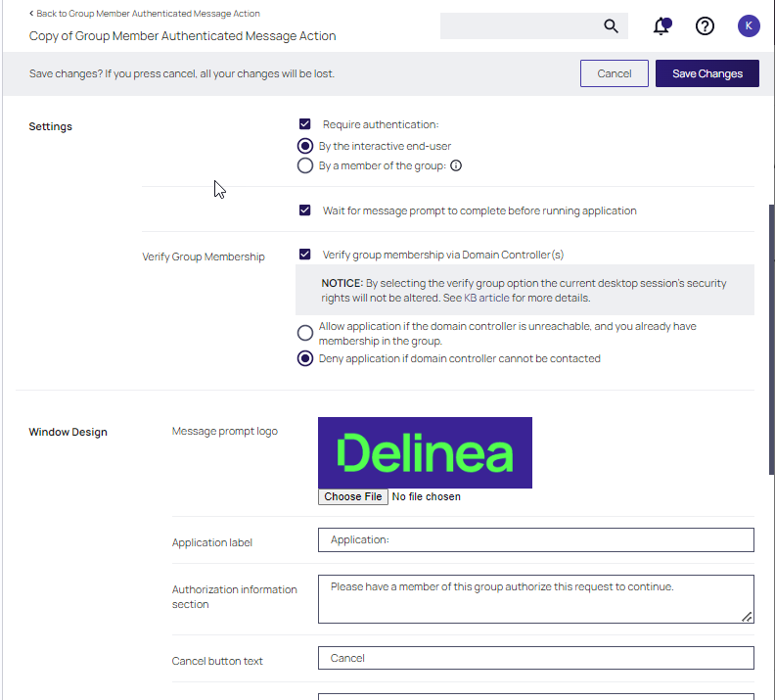This screenshot has height=700, width=775.
Task: Open the help question mark icon
Action: (x=705, y=26)
